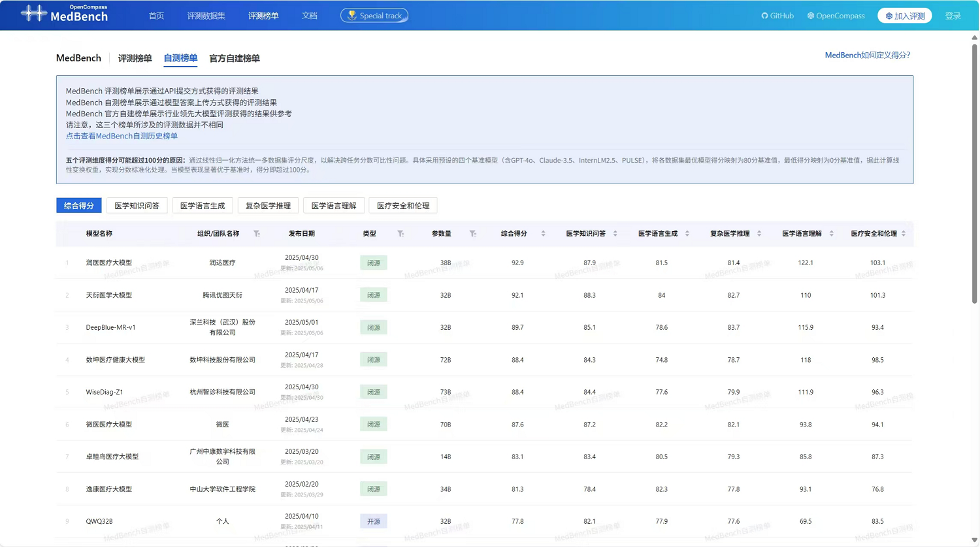Select the 医学知识问答 category filter
Viewport: 980px width, 548px height.
pos(137,206)
